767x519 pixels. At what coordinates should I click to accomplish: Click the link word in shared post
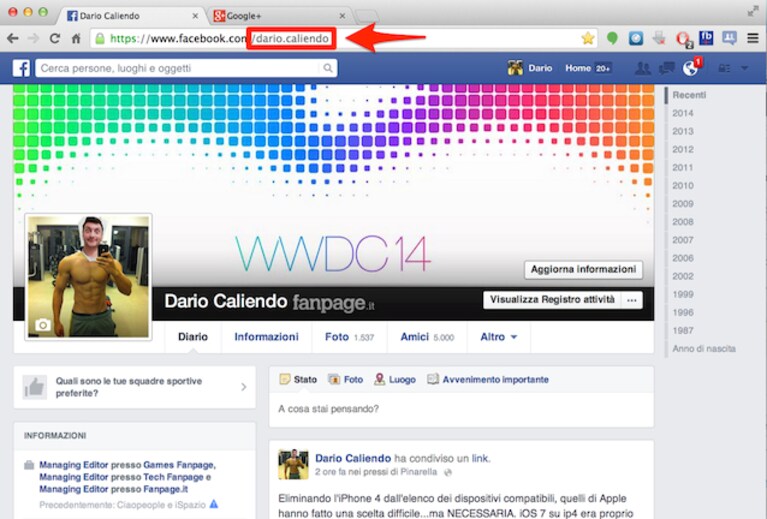point(480,458)
